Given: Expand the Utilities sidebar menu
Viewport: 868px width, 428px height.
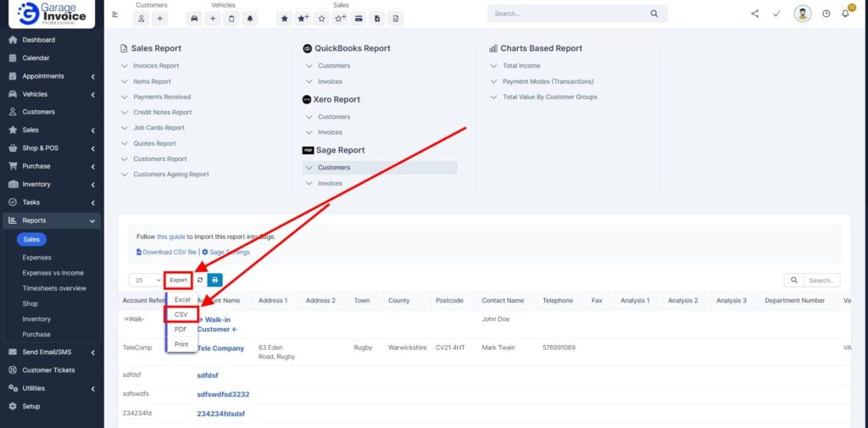Looking at the screenshot, I should point(52,388).
